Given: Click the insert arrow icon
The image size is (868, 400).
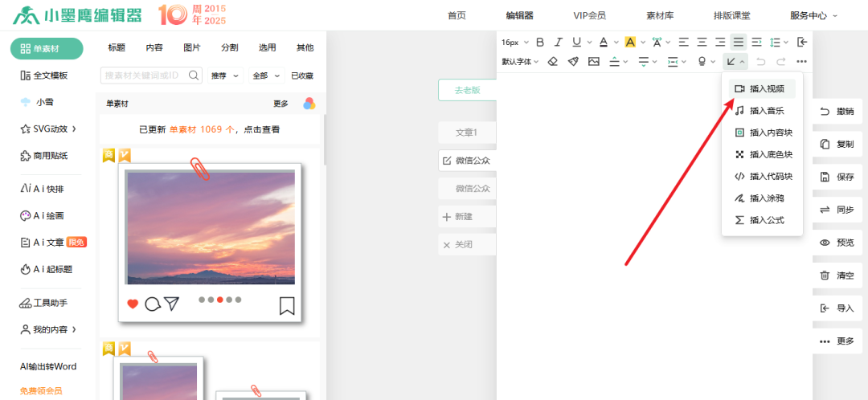Looking at the screenshot, I should [731, 61].
